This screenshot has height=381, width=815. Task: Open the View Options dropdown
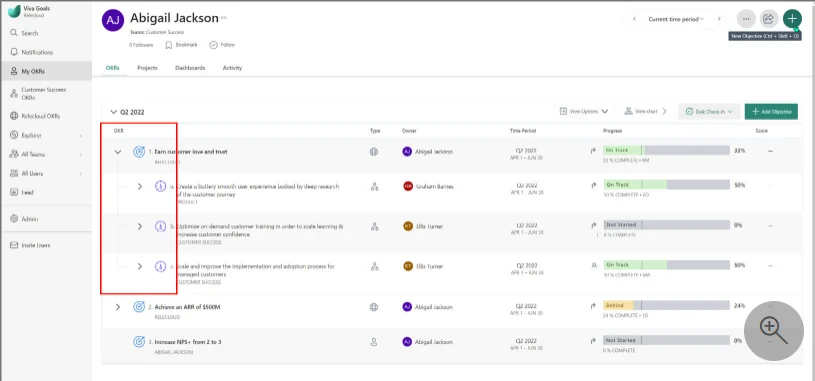[584, 111]
